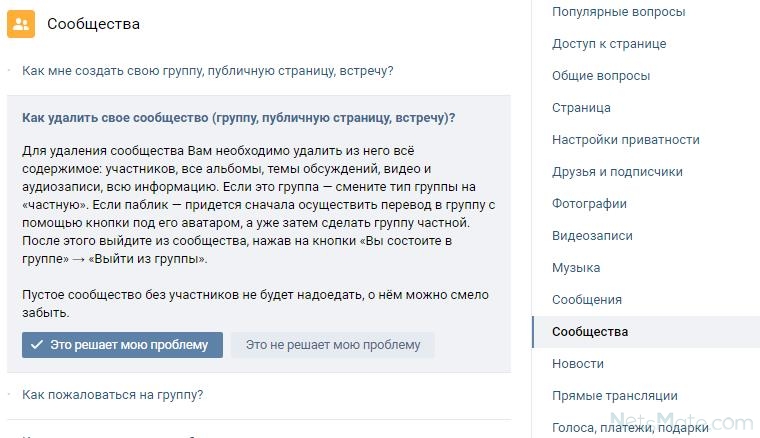Image resolution: width=760 pixels, height=438 pixels.
Task: Select Прямые трансляции in sidebar
Action: (x=615, y=395)
